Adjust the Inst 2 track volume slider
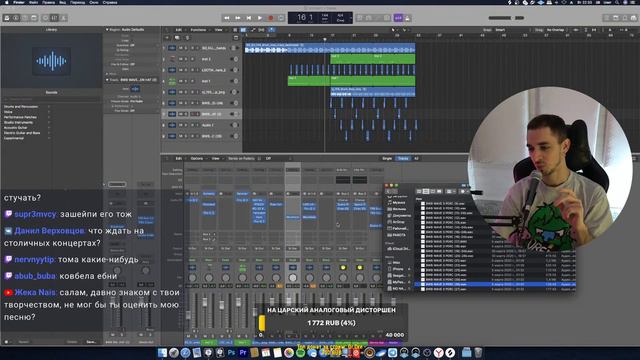 [x=235, y=59]
